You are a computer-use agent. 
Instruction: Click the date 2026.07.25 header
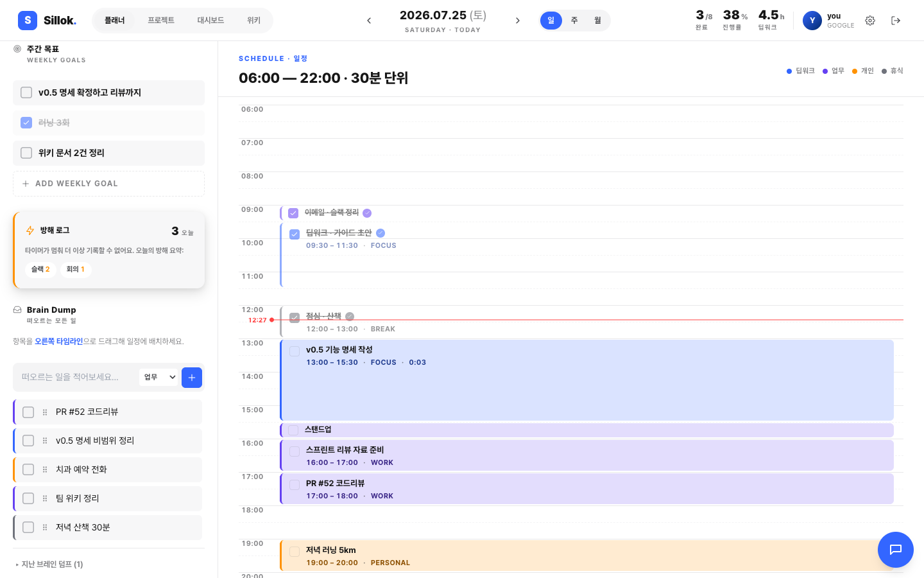443,15
